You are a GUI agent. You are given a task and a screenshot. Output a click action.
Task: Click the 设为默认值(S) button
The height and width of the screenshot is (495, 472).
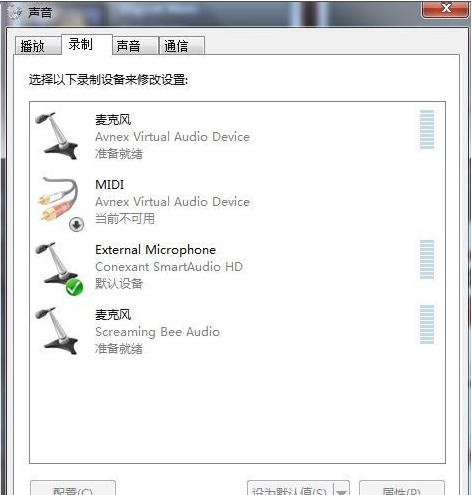tap(290, 488)
